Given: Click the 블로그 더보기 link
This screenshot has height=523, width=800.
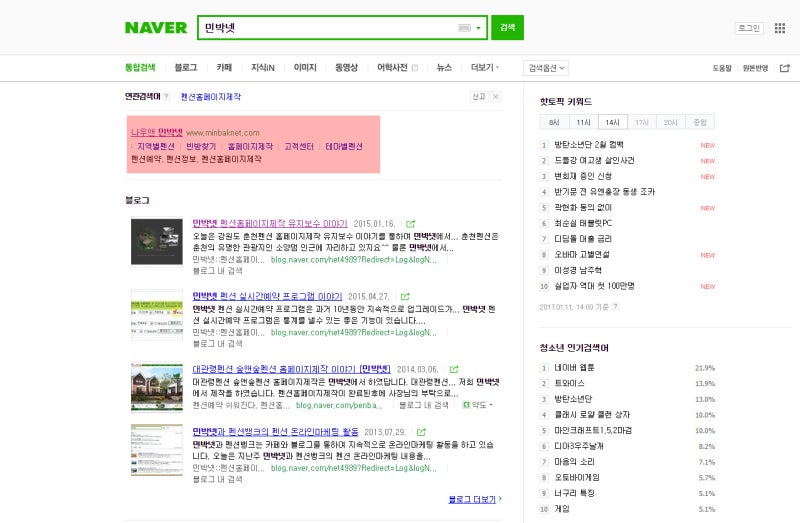Looking at the screenshot, I should [474, 499].
